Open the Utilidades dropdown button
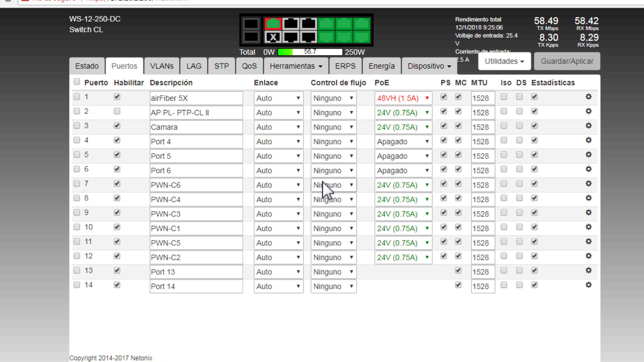 [x=504, y=61]
